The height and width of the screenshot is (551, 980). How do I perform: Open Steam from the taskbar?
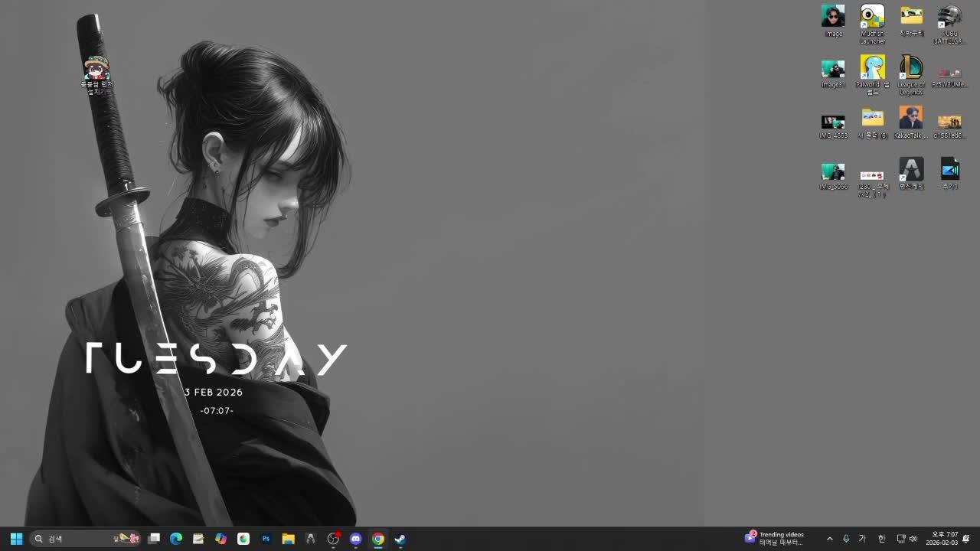pos(400,539)
